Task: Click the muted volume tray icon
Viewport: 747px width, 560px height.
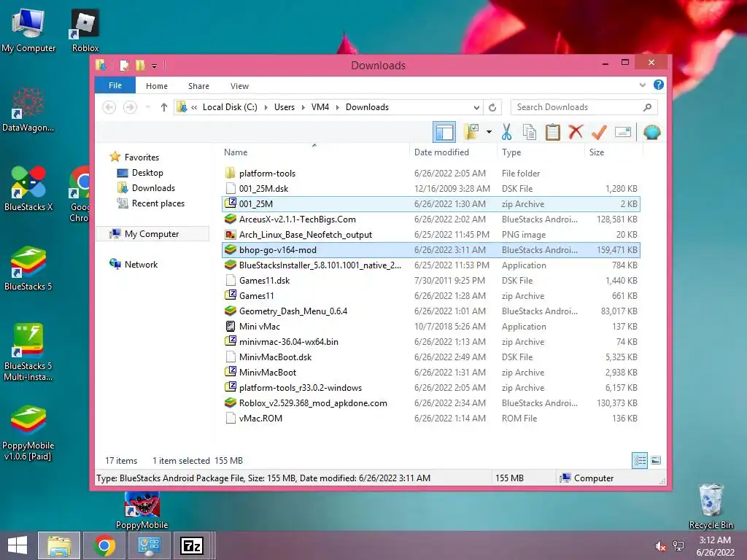Action: coord(660,546)
